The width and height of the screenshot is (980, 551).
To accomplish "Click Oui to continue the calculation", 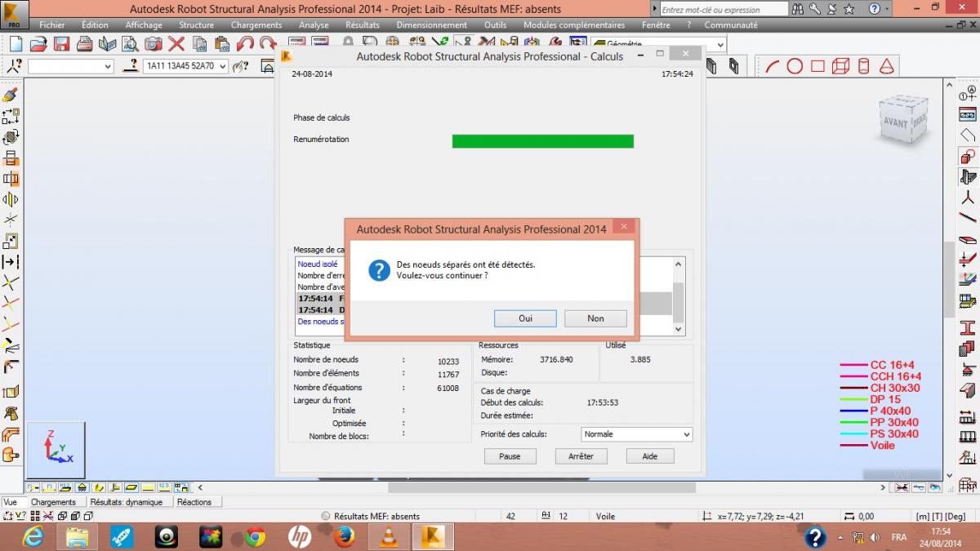I will click(525, 318).
